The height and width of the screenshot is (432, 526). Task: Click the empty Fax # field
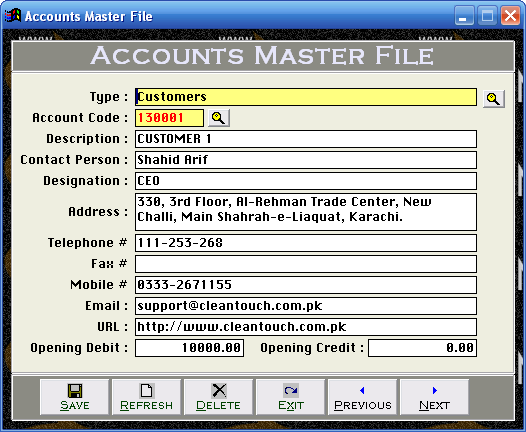pyautogui.click(x=306, y=264)
